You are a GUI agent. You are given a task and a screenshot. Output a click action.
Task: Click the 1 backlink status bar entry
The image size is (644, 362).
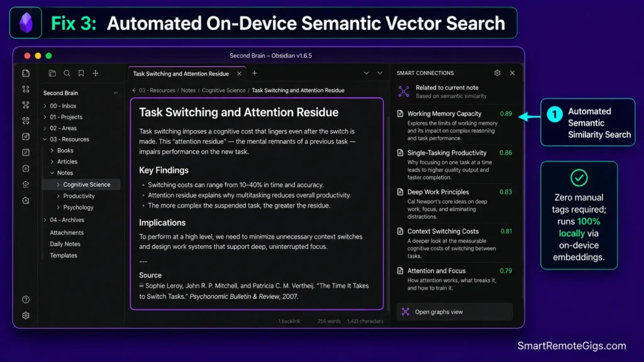289,321
